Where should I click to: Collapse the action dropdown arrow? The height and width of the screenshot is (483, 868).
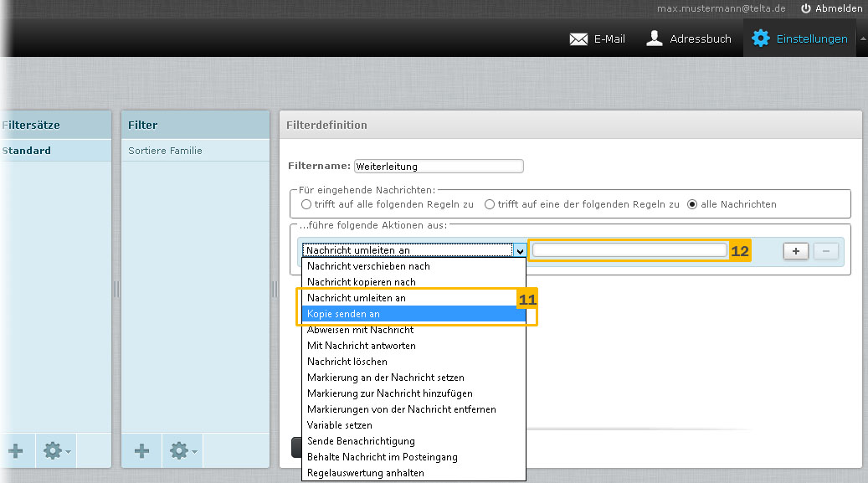click(520, 251)
